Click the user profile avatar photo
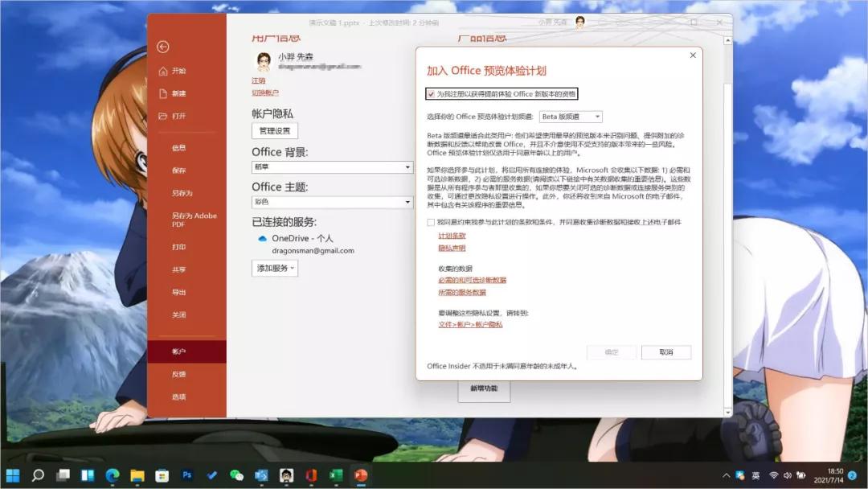 click(x=264, y=62)
